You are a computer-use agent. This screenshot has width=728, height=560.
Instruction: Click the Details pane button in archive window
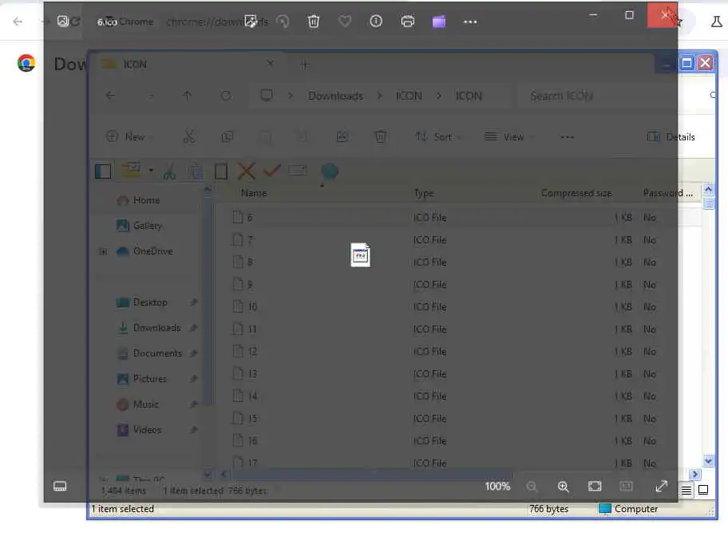pyautogui.click(x=671, y=137)
